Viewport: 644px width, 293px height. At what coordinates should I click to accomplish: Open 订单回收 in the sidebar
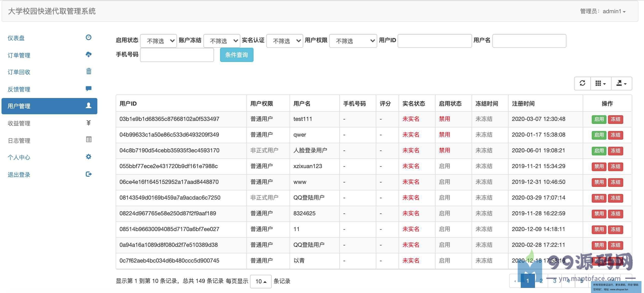point(19,72)
